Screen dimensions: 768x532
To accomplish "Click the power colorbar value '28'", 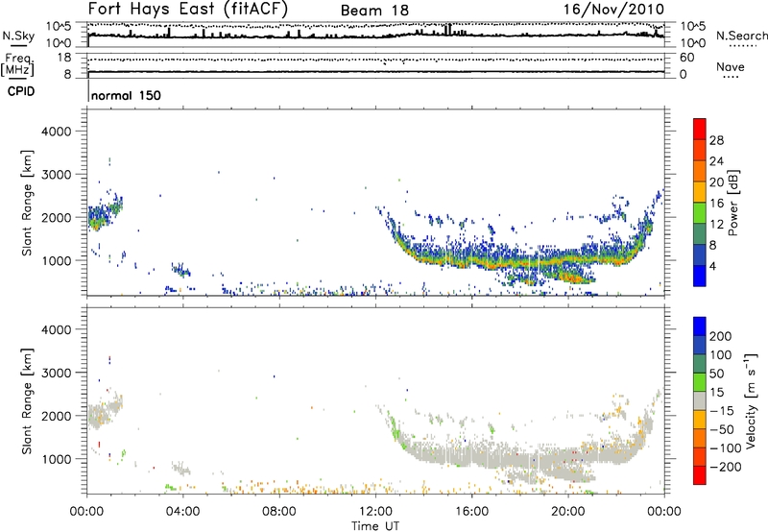I will point(716,140).
